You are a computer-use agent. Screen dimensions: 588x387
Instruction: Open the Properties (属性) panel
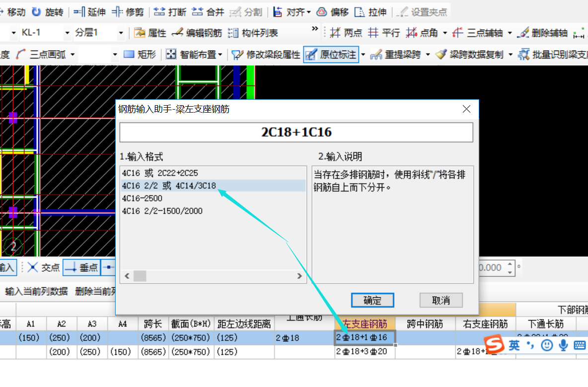150,33
